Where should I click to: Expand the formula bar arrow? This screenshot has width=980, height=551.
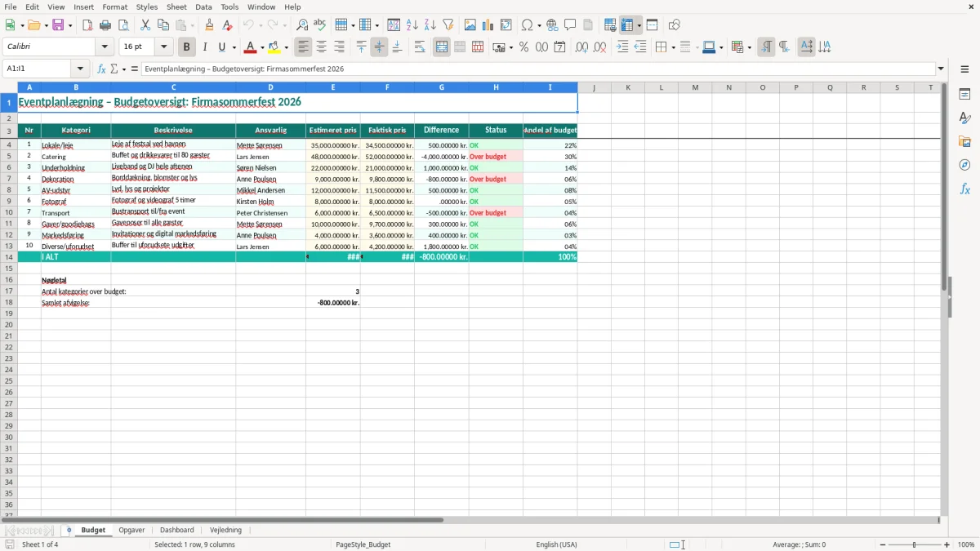click(x=941, y=69)
